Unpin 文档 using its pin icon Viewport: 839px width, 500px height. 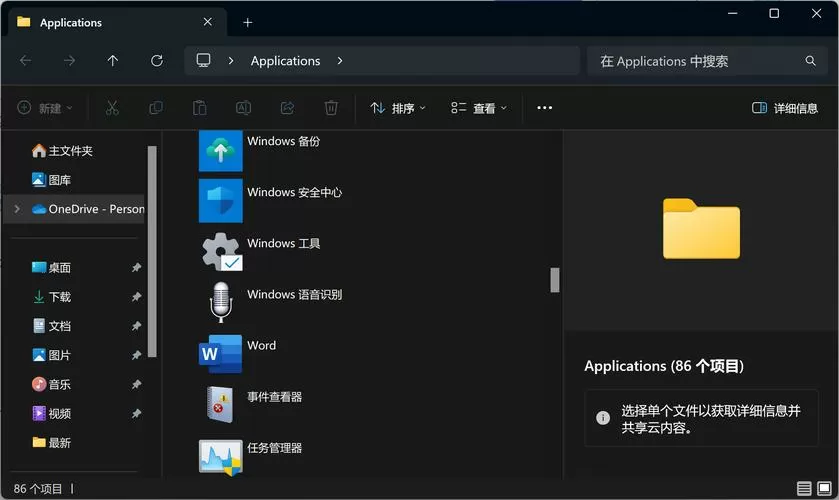[136, 325]
